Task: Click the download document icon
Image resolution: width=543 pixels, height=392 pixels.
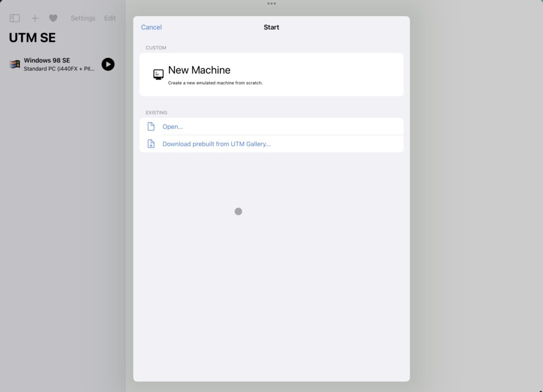Action: (151, 144)
